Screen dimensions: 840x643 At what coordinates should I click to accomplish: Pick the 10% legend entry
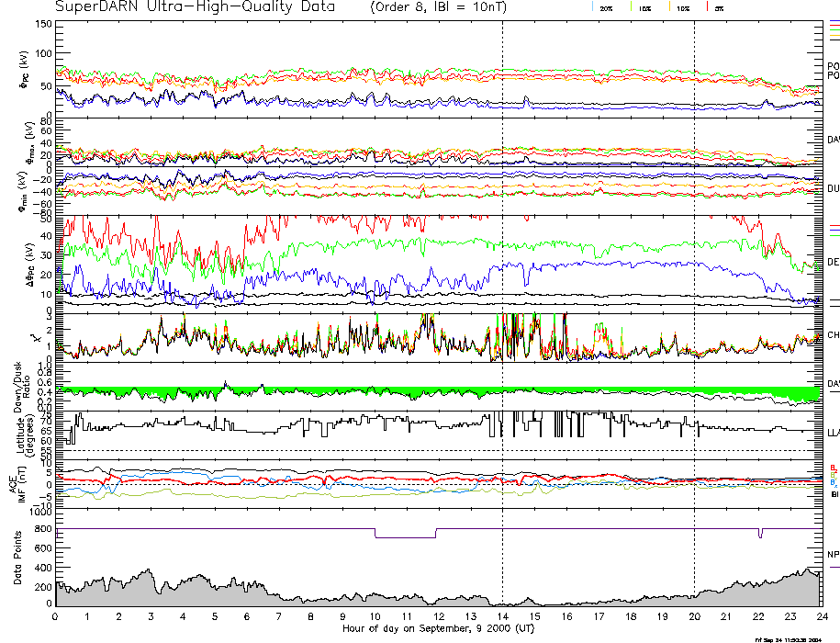(682, 7)
